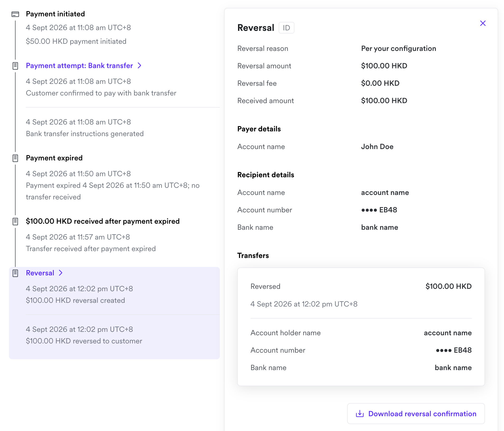
Task: Click '$100.00 HKD reversed to customer' entry
Action: point(84,341)
